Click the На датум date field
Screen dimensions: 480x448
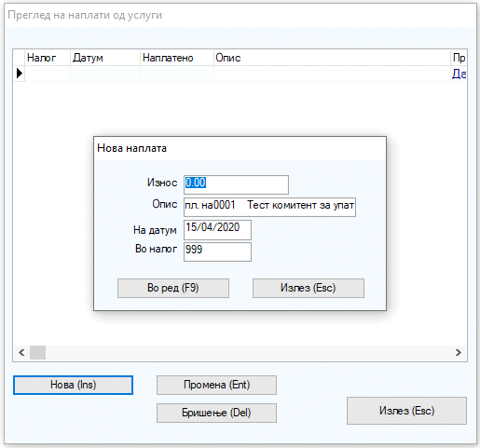tap(217, 230)
